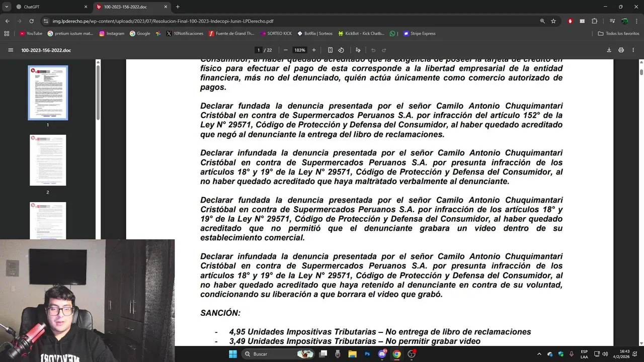Viewport: 644px width, 362px height.
Task: Open Chrome's three-dot menu
Action: pos(636,21)
